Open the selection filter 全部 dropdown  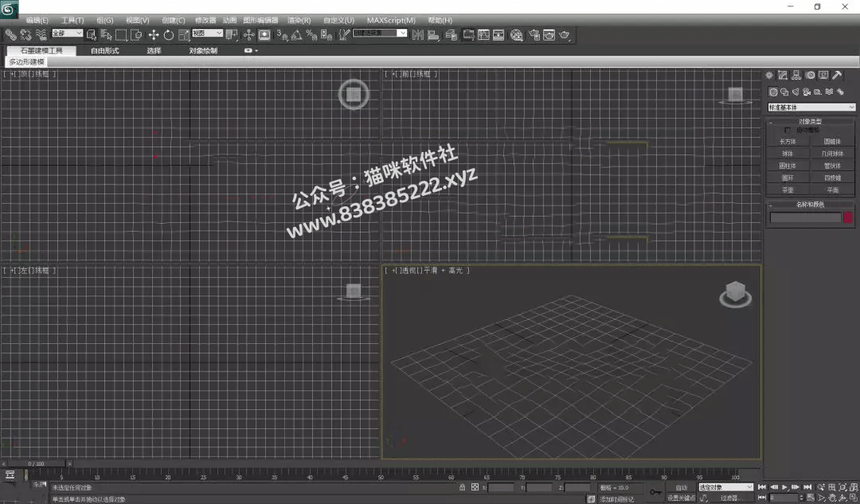coord(67,33)
